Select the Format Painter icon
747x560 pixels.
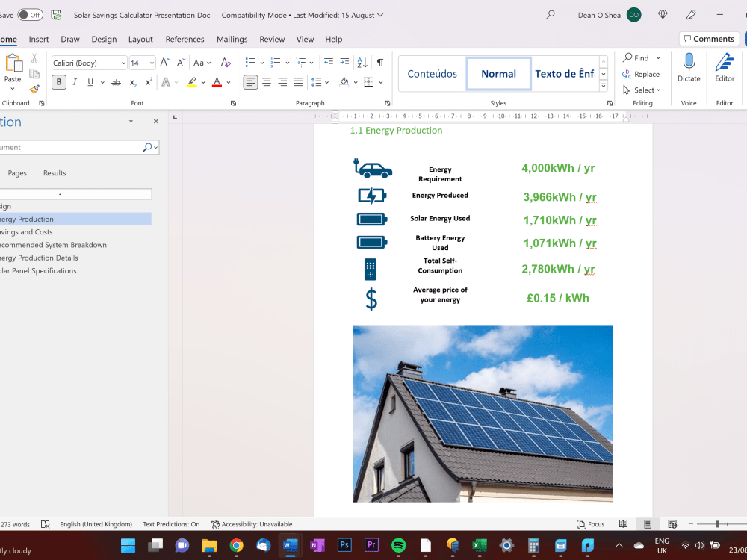(34, 89)
